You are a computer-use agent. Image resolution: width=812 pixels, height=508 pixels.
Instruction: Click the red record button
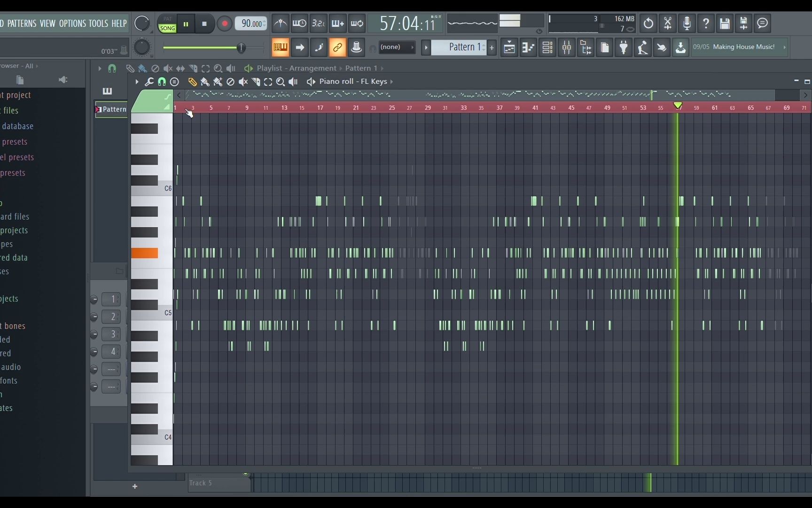(225, 24)
